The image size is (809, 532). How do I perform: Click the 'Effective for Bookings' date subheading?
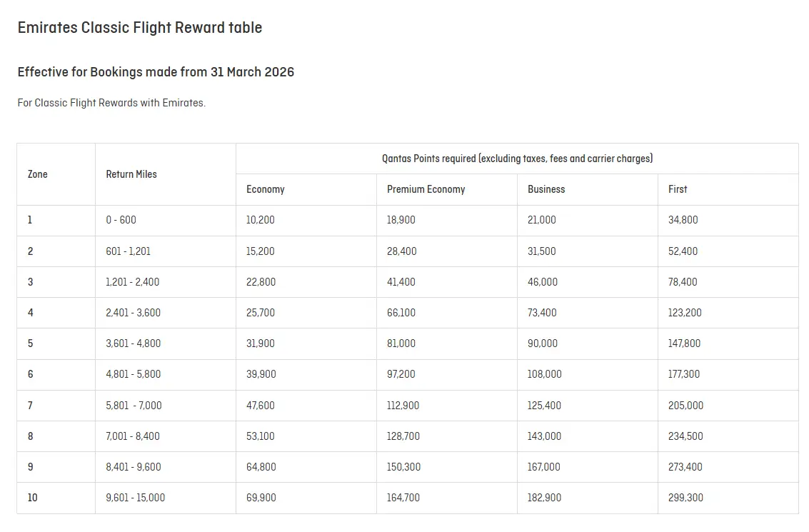156,72
